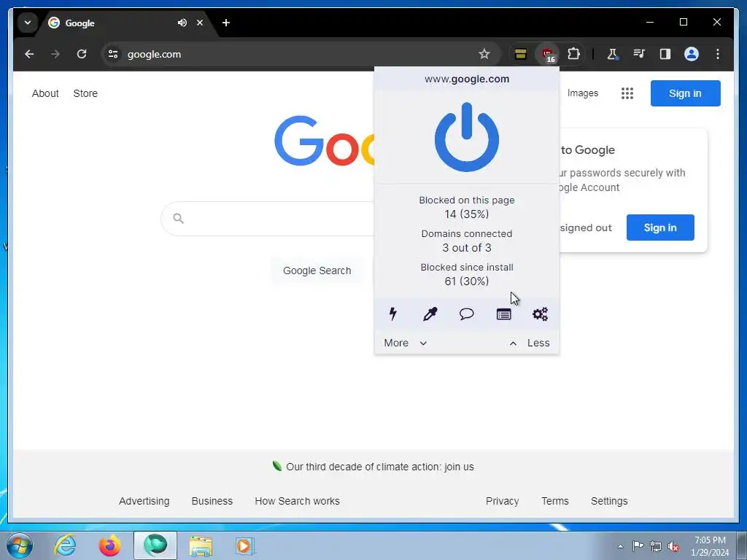Open uBlock dashboard with gears icon
Image resolution: width=747 pixels, height=560 pixels.
[541, 314]
